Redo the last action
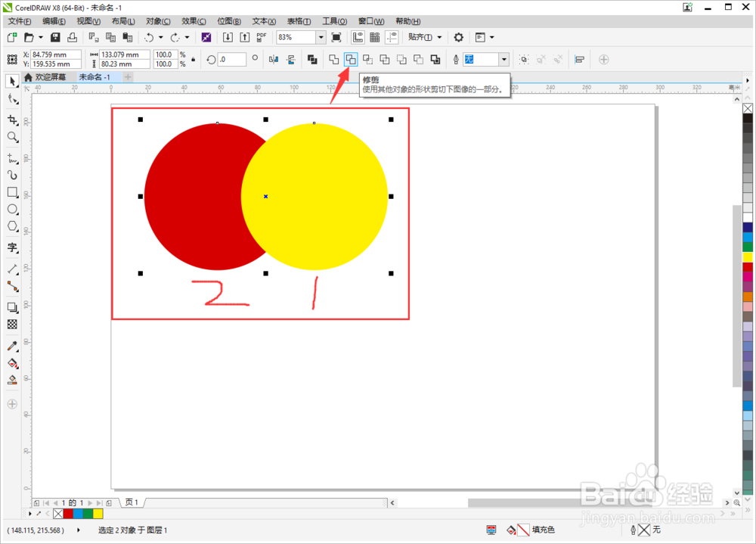 pyautogui.click(x=175, y=37)
